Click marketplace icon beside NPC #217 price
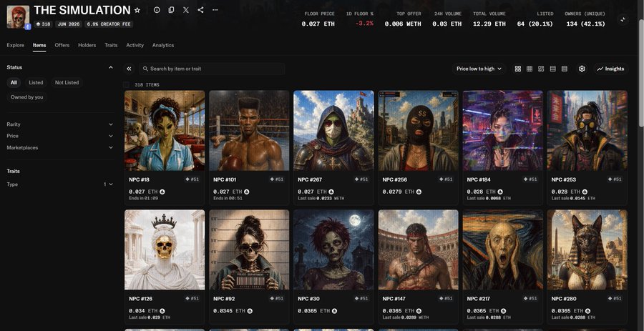 pos(504,311)
